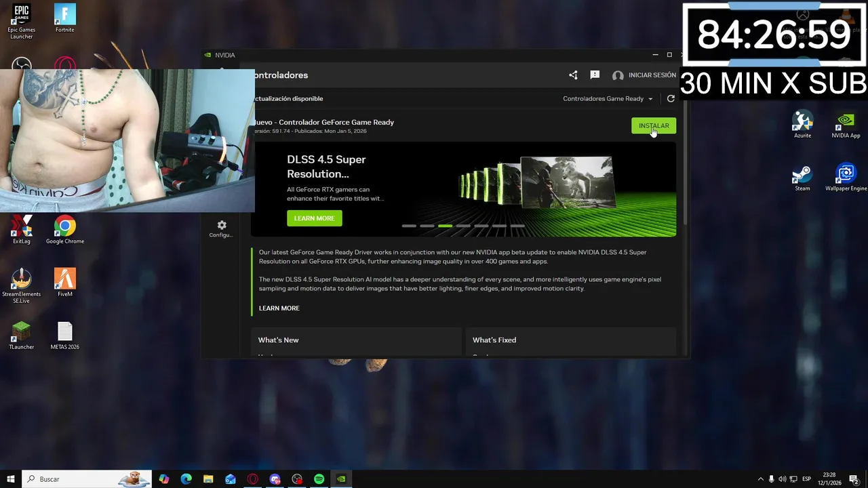Open FiveM desktop shortcut

[x=65, y=283]
